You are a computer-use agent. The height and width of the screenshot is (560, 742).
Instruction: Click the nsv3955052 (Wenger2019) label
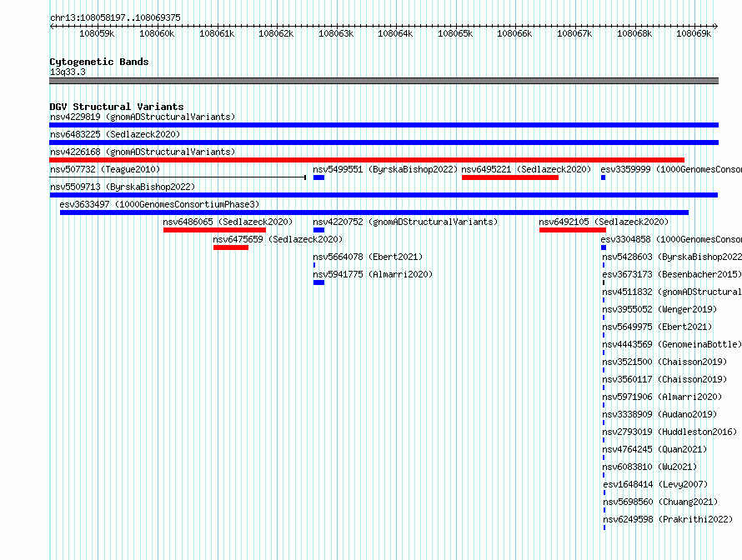point(659,309)
